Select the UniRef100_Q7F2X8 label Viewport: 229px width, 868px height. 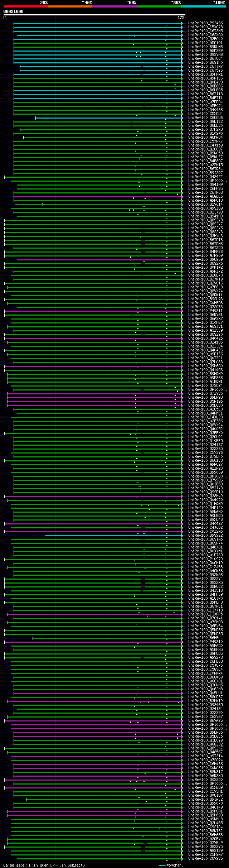tap(205, 130)
